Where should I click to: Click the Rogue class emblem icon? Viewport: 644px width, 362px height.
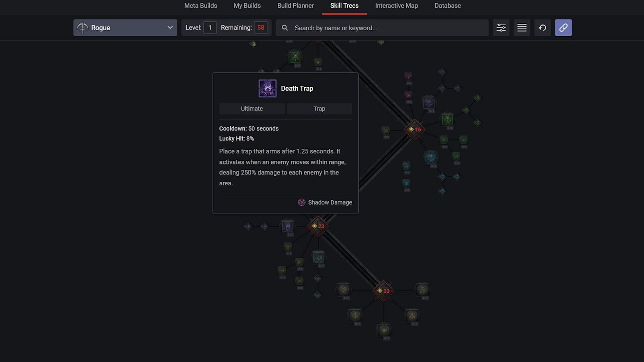[x=83, y=28]
